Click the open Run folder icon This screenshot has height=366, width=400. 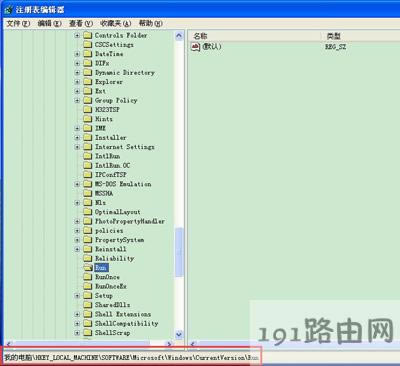(88, 268)
